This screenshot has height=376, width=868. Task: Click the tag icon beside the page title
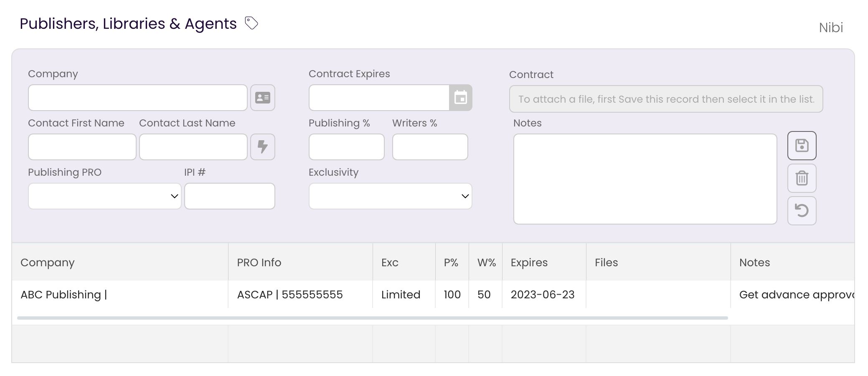[x=251, y=23]
